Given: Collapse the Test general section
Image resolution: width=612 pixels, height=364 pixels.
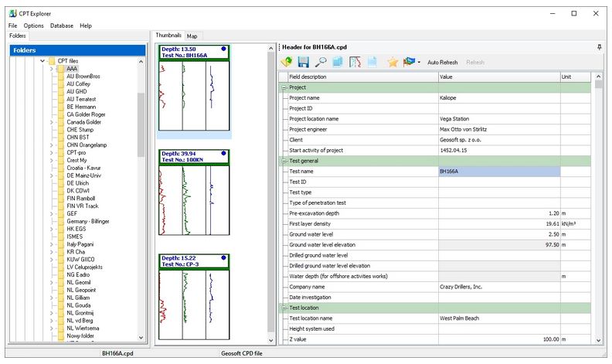Looking at the screenshot, I should (284, 161).
